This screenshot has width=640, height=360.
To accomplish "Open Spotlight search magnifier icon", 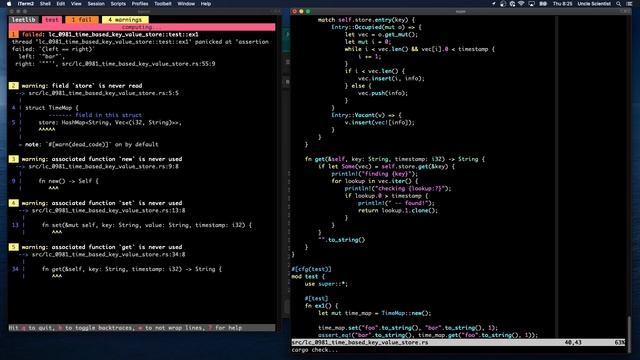I will coord(619,4).
